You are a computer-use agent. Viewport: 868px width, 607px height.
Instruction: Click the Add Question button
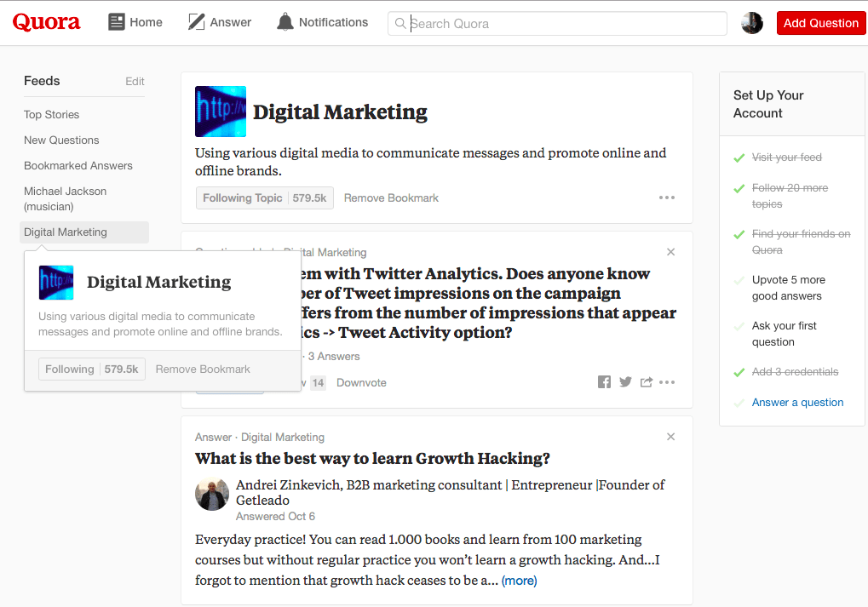pyautogui.click(x=821, y=23)
